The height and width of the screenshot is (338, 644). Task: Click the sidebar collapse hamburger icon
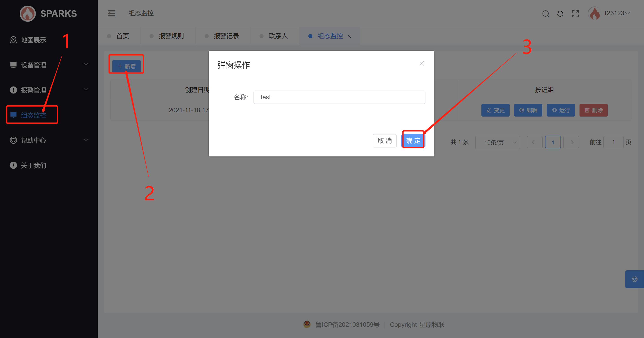[x=112, y=13]
